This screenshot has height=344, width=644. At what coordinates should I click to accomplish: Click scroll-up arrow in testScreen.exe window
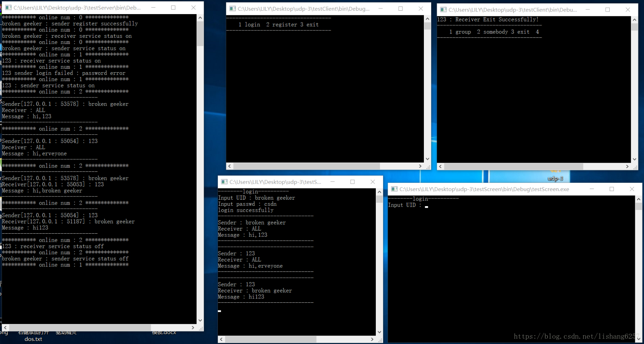[639, 199]
